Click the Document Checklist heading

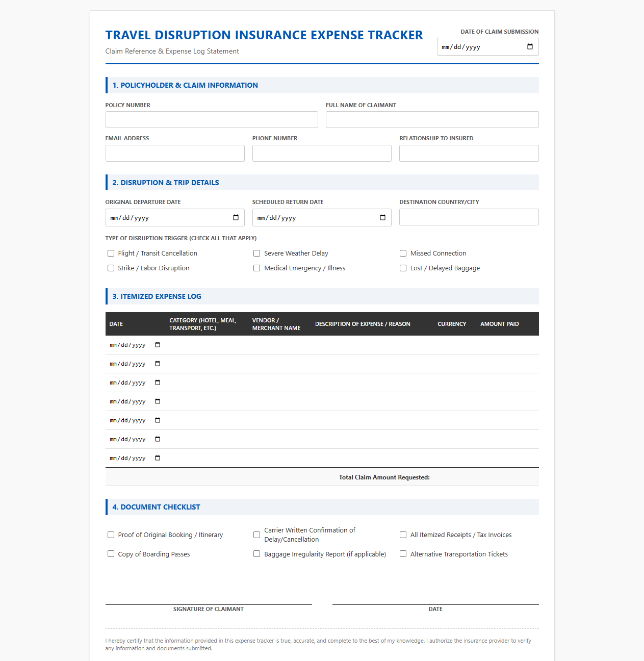156,507
